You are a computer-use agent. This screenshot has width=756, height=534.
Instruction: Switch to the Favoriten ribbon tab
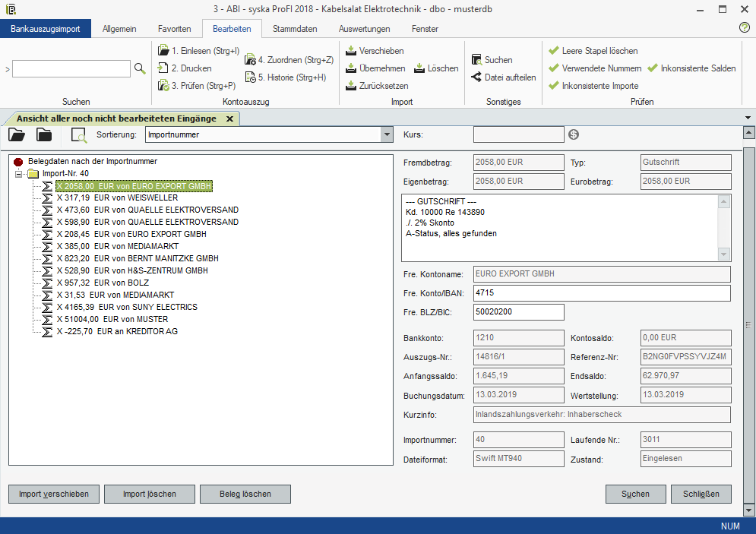pos(174,28)
